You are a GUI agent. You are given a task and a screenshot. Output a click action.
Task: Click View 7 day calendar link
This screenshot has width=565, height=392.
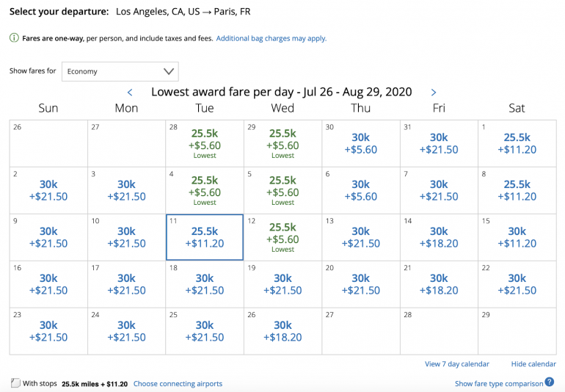456,364
